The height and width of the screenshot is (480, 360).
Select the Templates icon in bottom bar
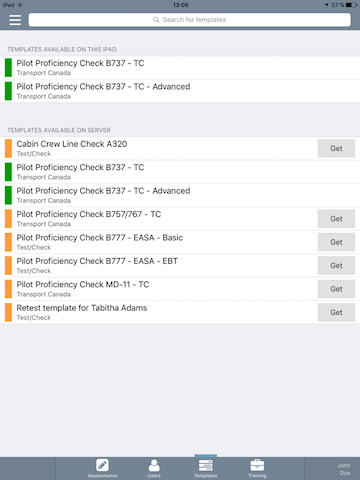pyautogui.click(x=206, y=465)
